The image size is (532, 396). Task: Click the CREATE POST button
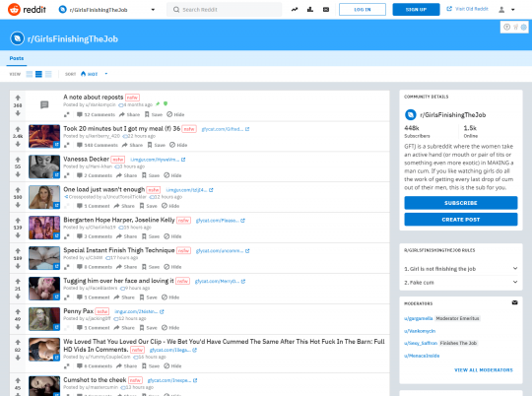461,220
